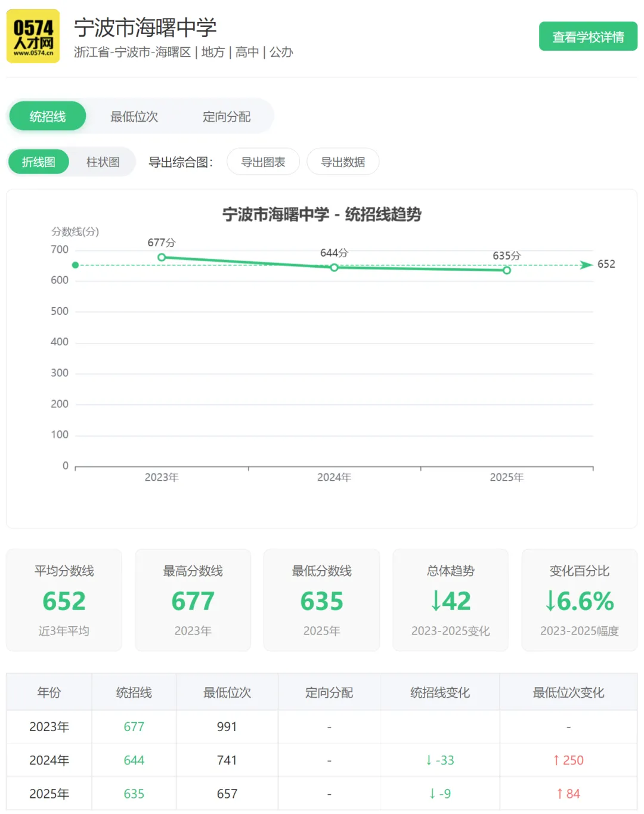Click the 最低位次 table column header
The height and width of the screenshot is (814, 644).
tap(227, 692)
